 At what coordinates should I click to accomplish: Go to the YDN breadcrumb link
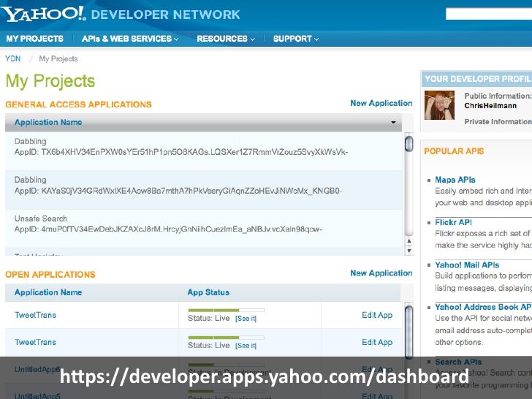click(x=12, y=58)
